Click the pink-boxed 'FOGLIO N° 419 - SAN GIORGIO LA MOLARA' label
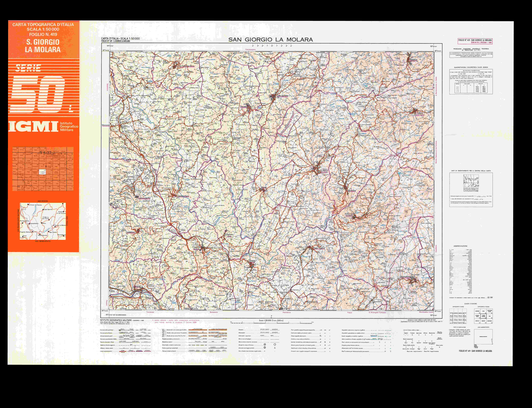 click(475, 40)
